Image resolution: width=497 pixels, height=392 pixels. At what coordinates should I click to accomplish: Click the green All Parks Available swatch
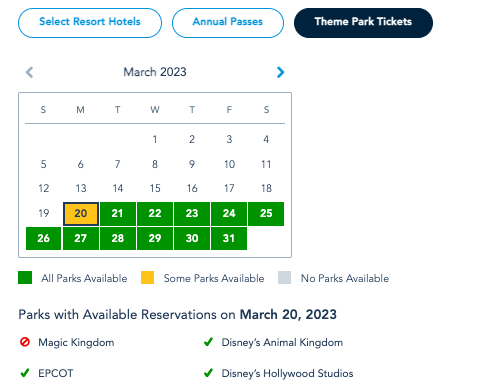pyautogui.click(x=25, y=277)
